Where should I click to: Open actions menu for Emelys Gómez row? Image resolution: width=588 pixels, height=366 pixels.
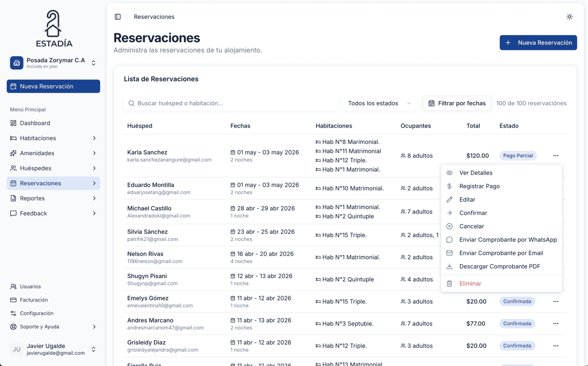coord(556,301)
